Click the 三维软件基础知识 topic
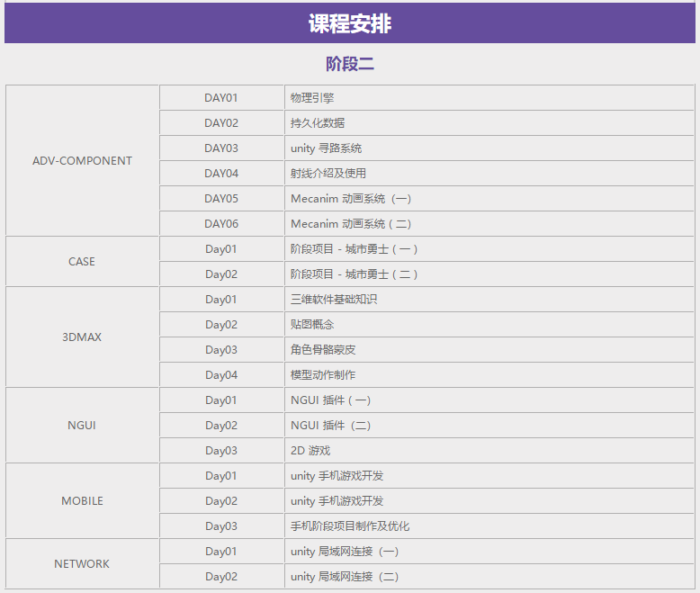The height and width of the screenshot is (593, 700). [334, 300]
